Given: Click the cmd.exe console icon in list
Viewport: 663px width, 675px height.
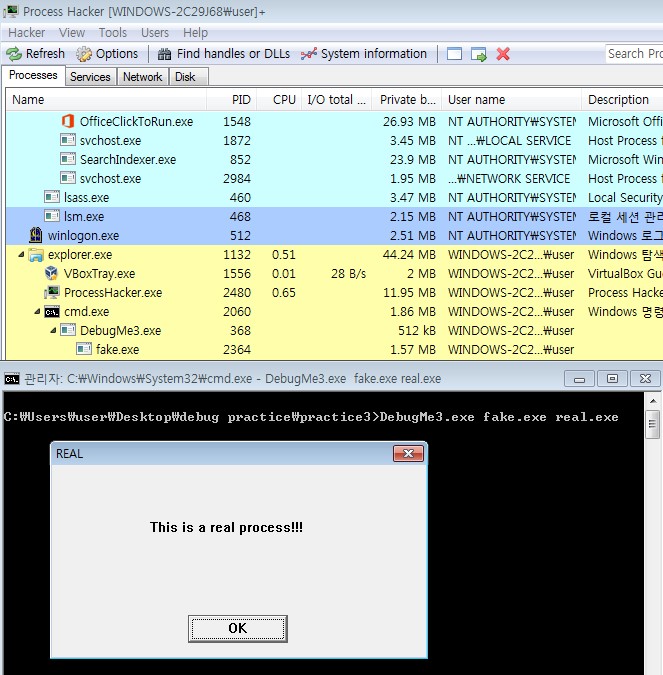Looking at the screenshot, I should point(52,312).
